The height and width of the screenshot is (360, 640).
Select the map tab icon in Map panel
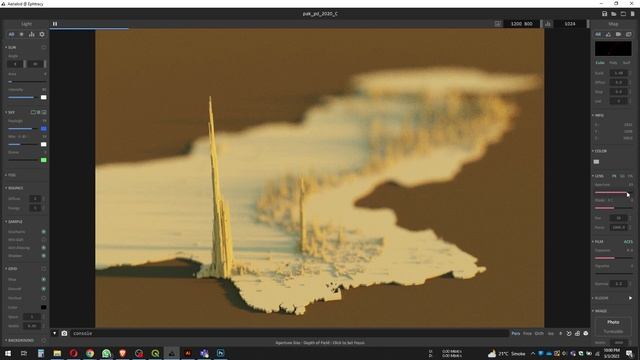pos(608,34)
